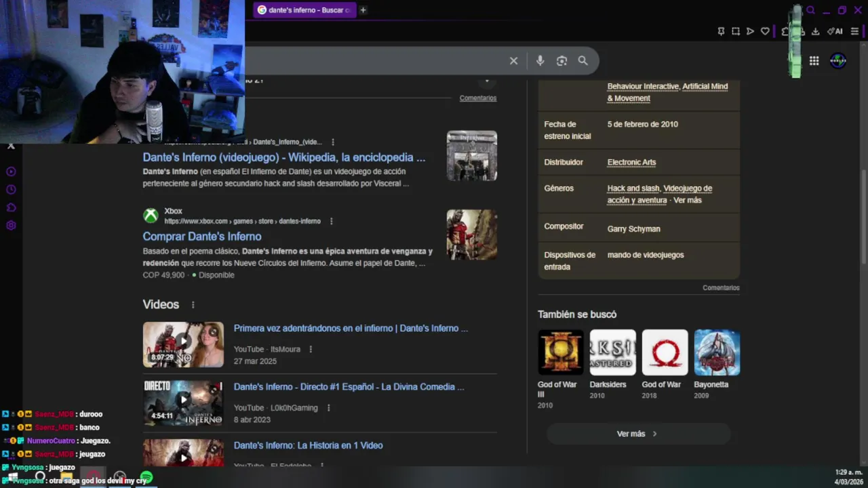Viewport: 868px width, 488px height.
Task: Click the pin tab icon in browser toolbar
Action: pyautogui.click(x=721, y=31)
